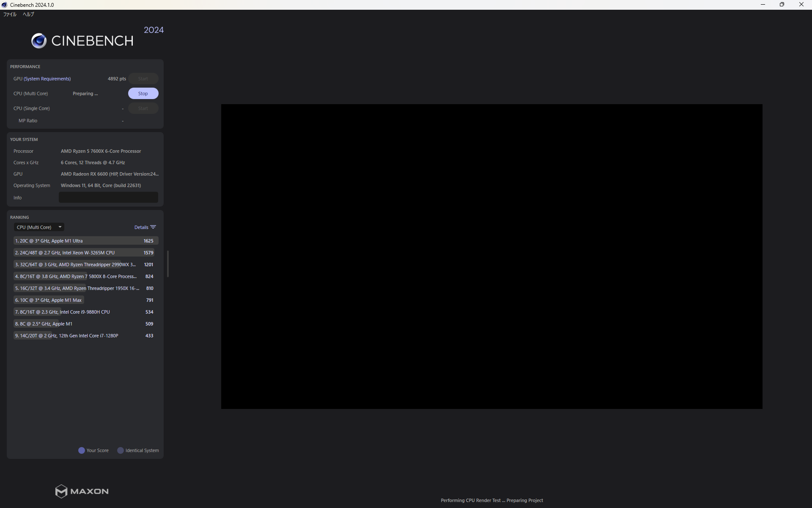
Task: Click the Preparing ... status text
Action: point(85,94)
